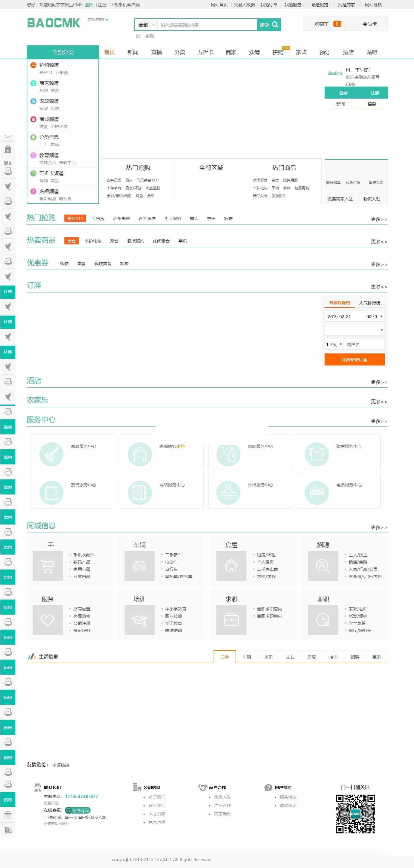Click the 商户合作 handshake icon
The height and width of the screenshot is (868, 414).
[202, 787]
